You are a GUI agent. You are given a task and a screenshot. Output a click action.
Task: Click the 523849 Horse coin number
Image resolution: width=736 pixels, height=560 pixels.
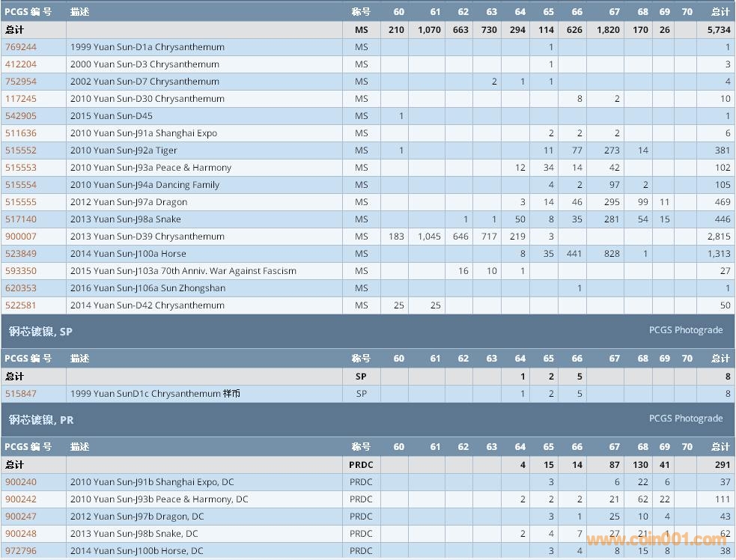click(20, 254)
